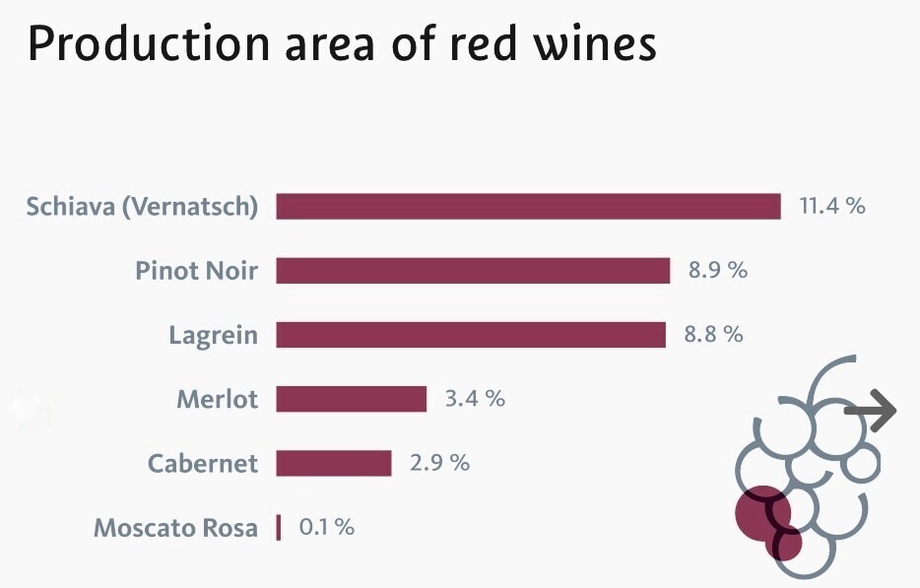Click the 8.9 % value
This screenshot has width=920, height=588.
coord(718,270)
